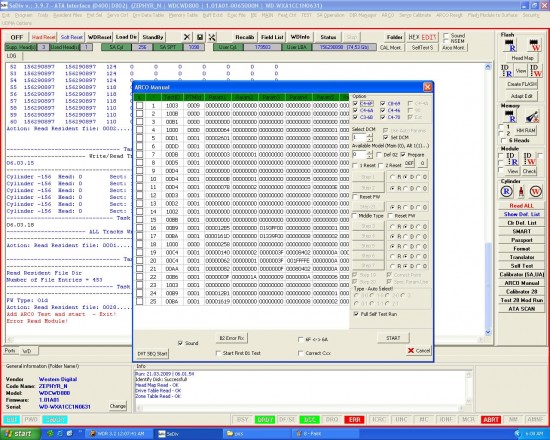Viewport: 550px width, 440px height.
Task: Click the ATA SCAN button
Action: click(x=521, y=309)
